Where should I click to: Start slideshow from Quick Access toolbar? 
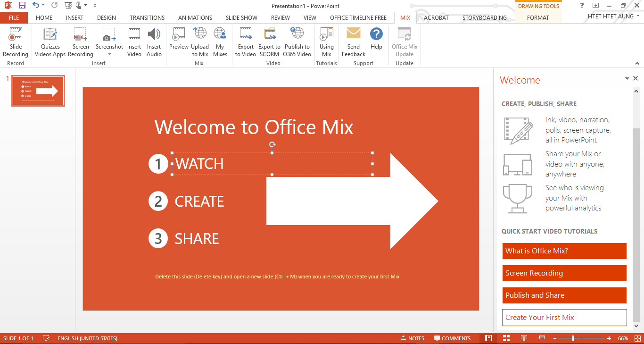click(x=68, y=6)
